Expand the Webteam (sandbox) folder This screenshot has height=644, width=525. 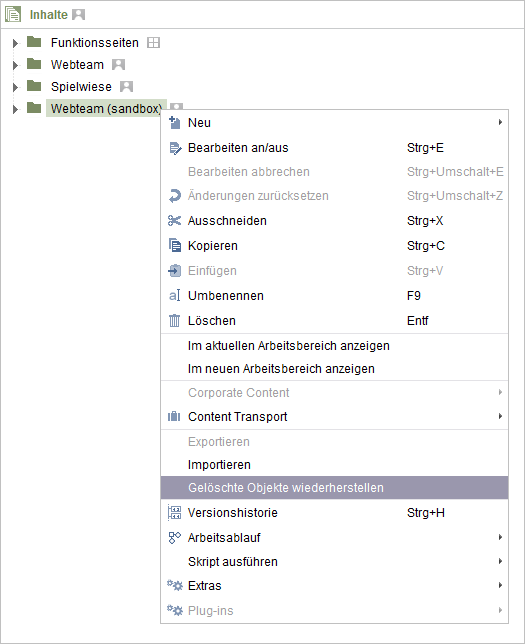(16, 109)
